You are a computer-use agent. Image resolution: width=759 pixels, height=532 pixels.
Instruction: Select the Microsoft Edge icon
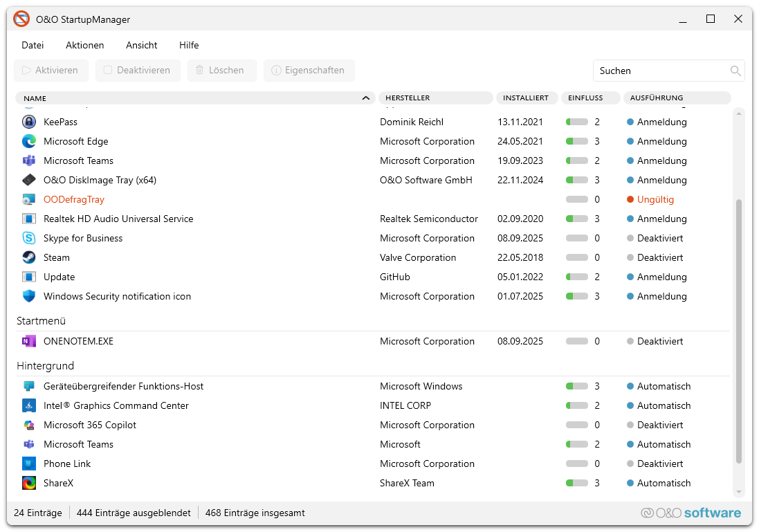(x=29, y=141)
